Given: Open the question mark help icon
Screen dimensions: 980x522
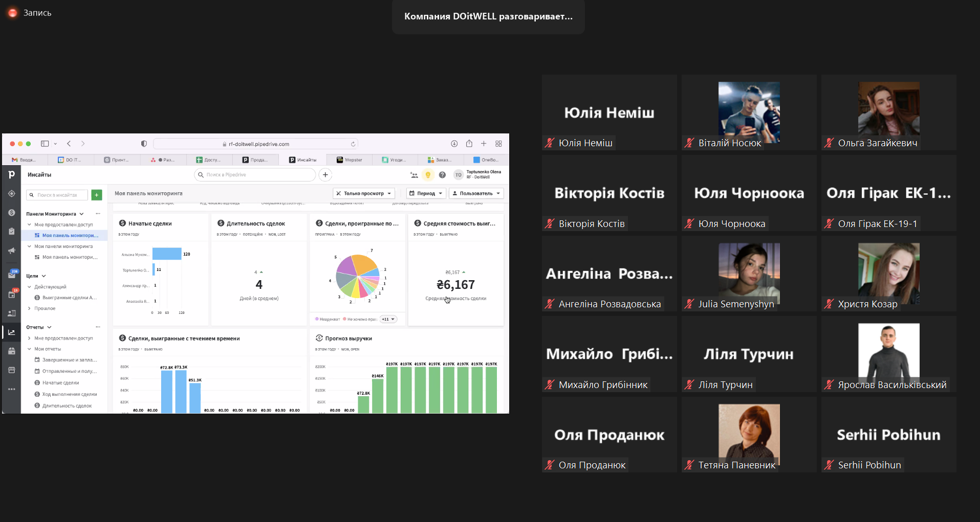Looking at the screenshot, I should click(x=443, y=175).
